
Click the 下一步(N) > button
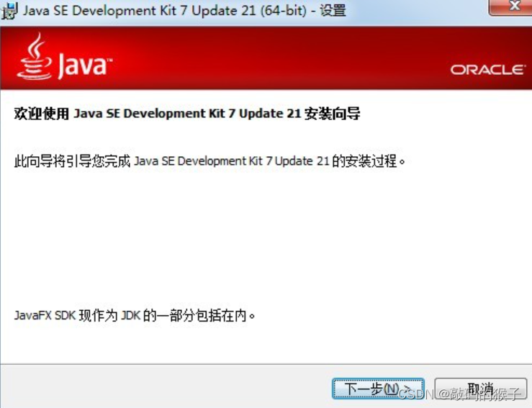click(378, 389)
